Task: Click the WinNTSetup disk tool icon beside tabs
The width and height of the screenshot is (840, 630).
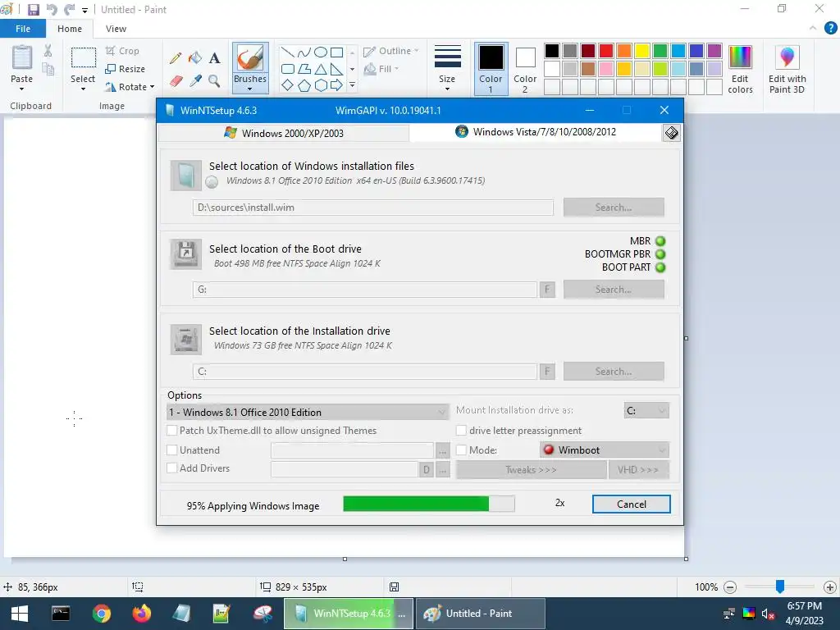Action: (x=671, y=133)
